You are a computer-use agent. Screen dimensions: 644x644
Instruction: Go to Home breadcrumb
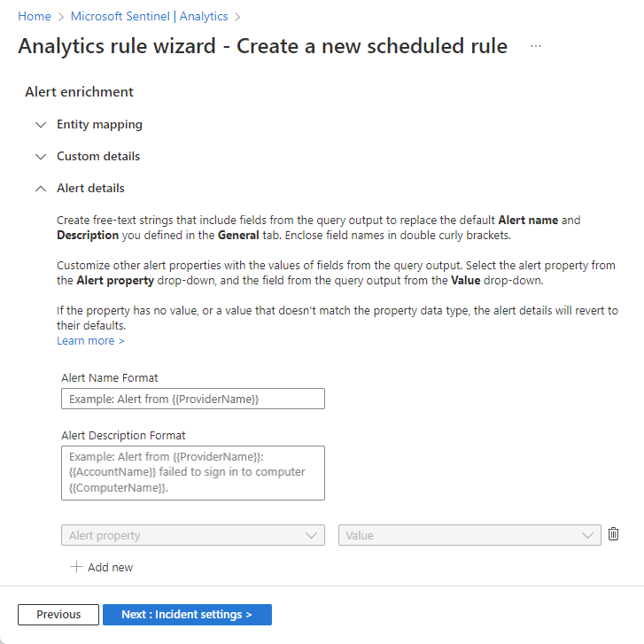pyautogui.click(x=34, y=16)
